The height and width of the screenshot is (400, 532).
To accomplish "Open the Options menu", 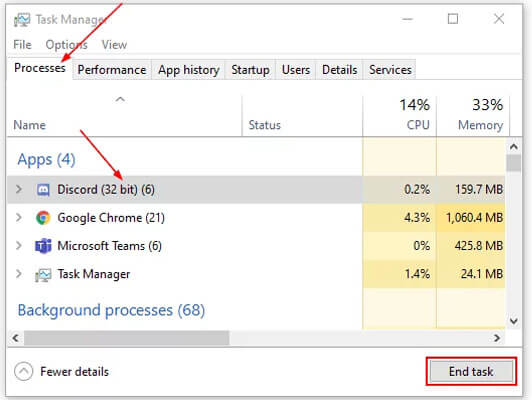I will coord(66,44).
